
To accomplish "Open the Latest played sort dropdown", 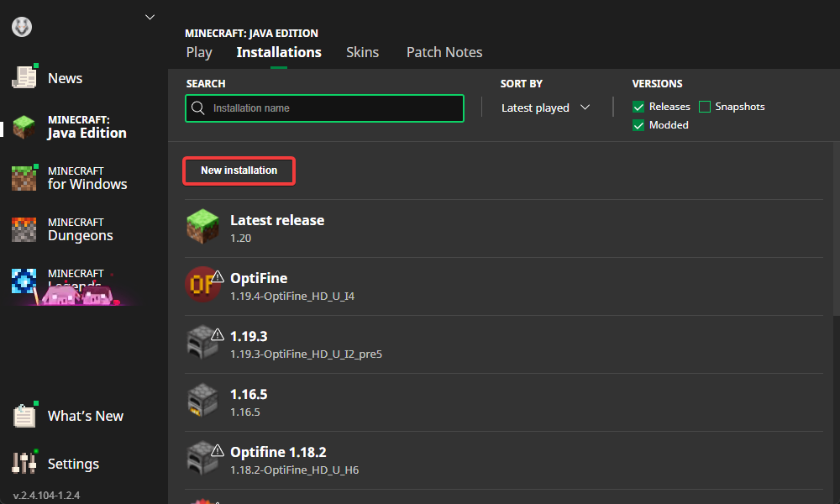I will pos(544,108).
